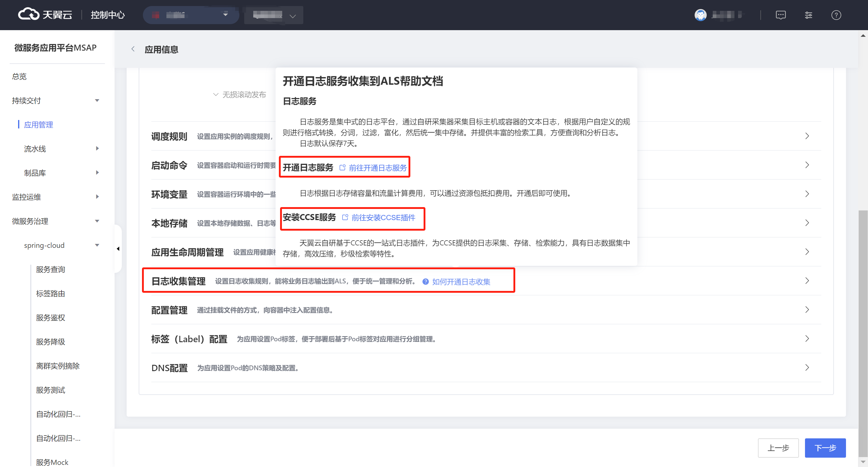Click the question icon beside 如何开通日志收集
Image resolution: width=868 pixels, height=467 pixels.
pyautogui.click(x=425, y=281)
